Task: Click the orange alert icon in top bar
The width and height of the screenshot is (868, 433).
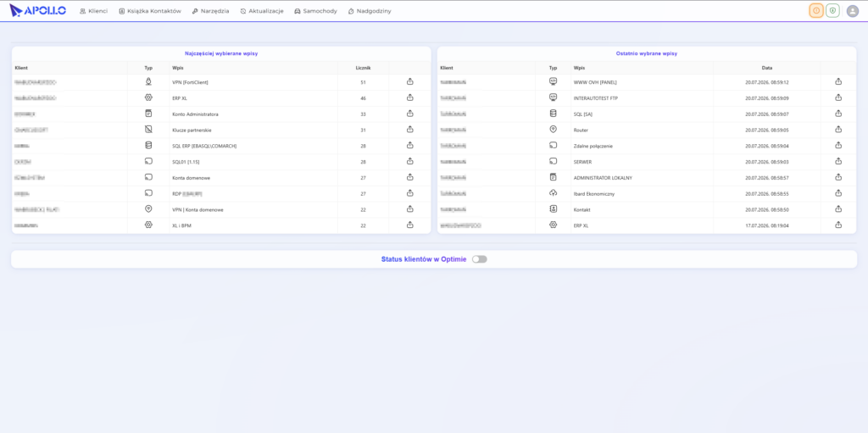Action: (816, 10)
